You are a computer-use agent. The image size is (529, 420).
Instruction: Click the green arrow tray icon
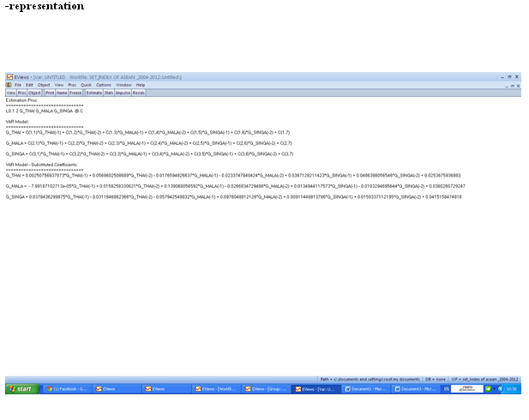[488, 389]
